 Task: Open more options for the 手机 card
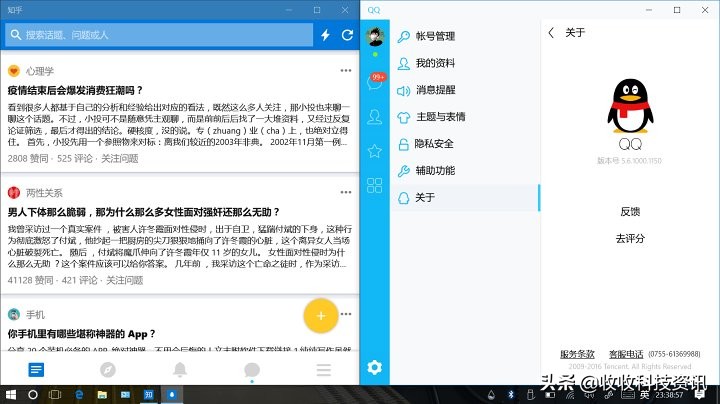coord(346,314)
